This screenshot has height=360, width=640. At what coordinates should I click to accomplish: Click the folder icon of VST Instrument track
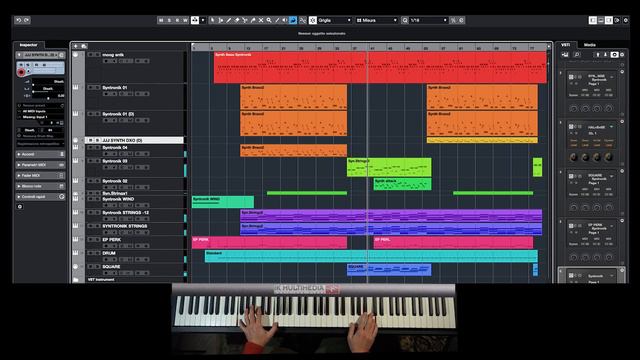point(76,280)
